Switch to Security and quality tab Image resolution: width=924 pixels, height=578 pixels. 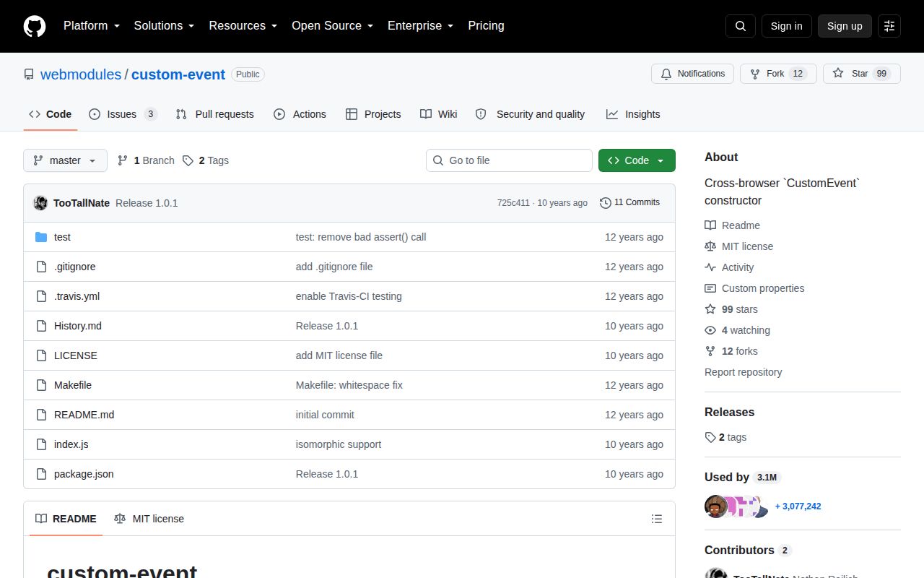(530, 114)
